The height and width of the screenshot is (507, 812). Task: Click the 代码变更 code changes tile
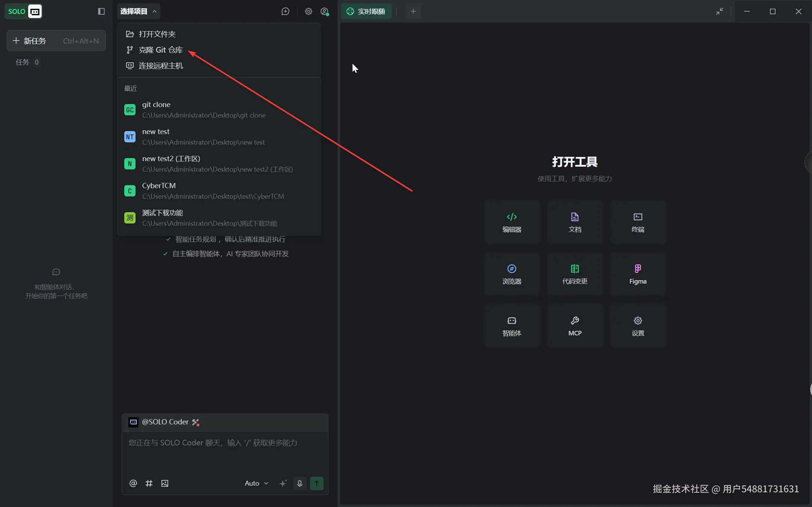(x=575, y=274)
